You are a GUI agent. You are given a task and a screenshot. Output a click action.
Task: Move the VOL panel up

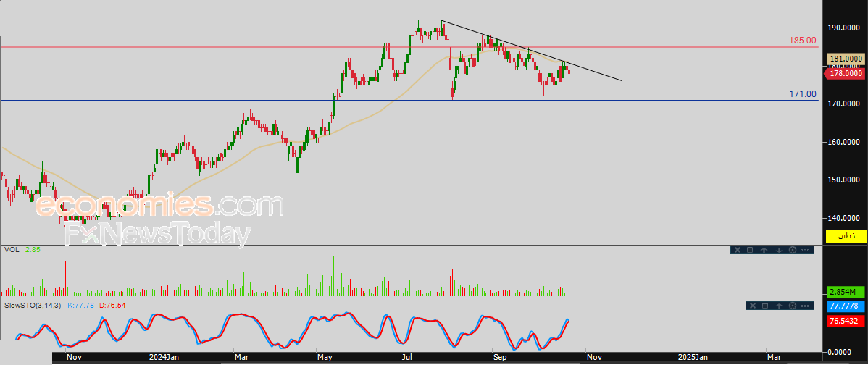coord(764,250)
